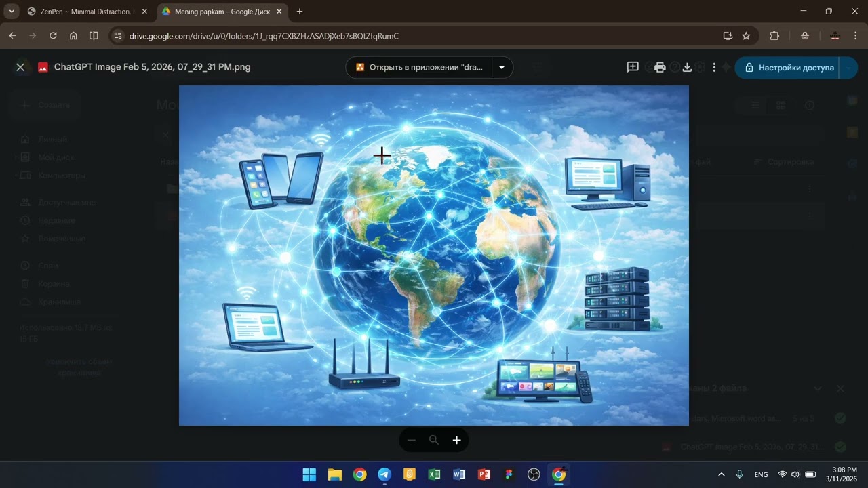868x488 pixels.
Task: Launch File Explorer from the taskbar
Action: (335, 474)
